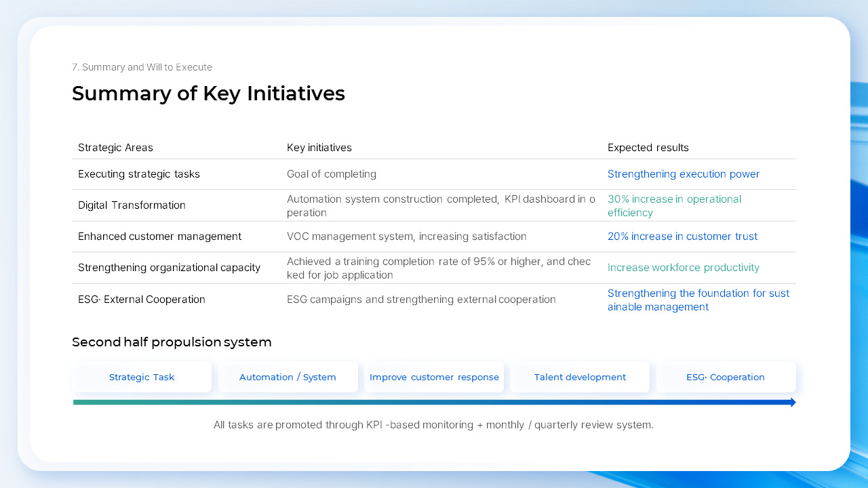Click the sustainable management foundation link
Viewport: 868px width, 488px height.
pos(698,300)
